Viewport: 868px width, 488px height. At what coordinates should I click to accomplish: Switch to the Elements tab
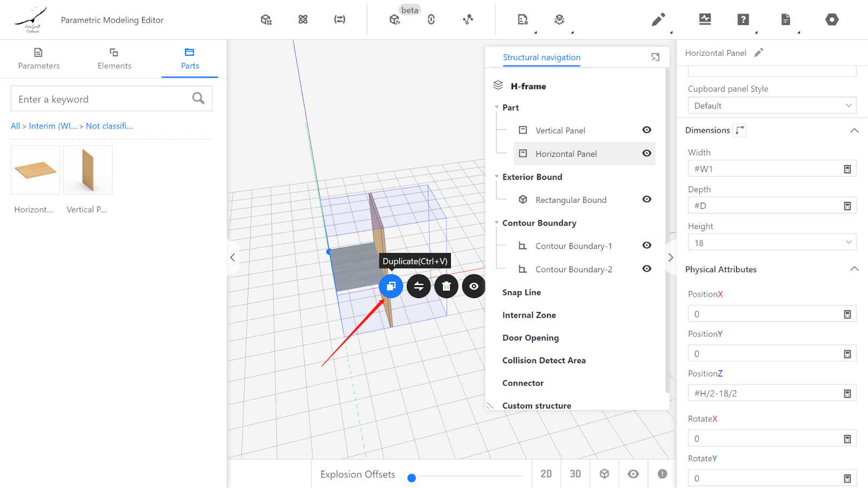114,59
